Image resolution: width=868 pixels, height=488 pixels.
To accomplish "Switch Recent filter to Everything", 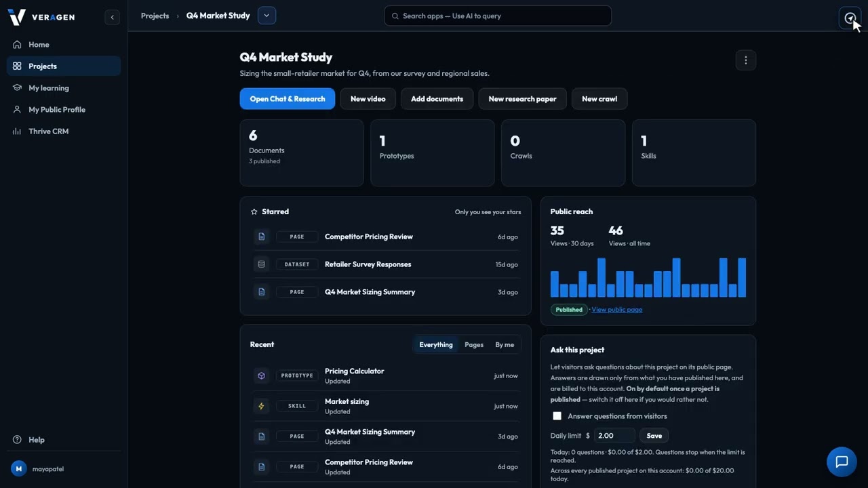I will 436,345.
